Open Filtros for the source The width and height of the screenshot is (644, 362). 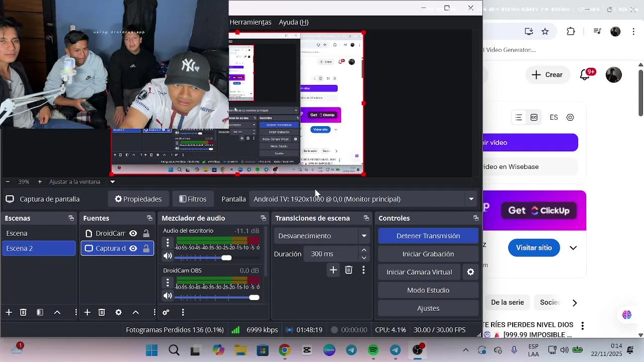(x=193, y=199)
